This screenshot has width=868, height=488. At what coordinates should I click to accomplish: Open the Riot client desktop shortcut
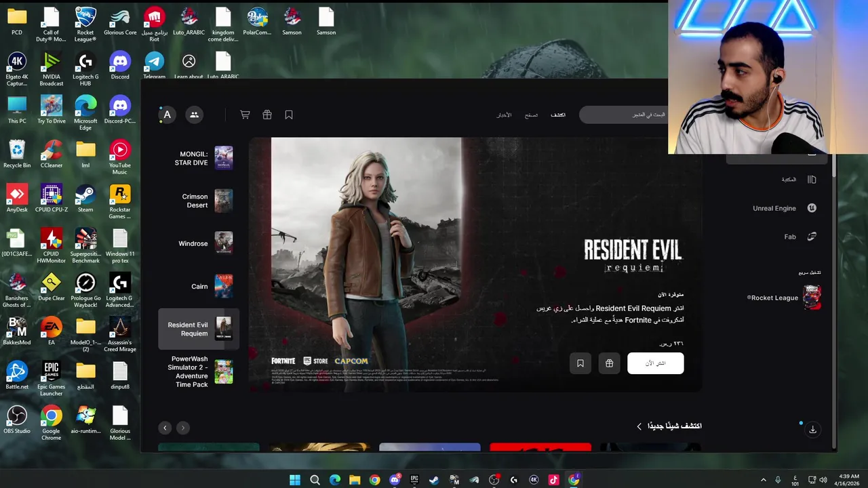tap(154, 24)
